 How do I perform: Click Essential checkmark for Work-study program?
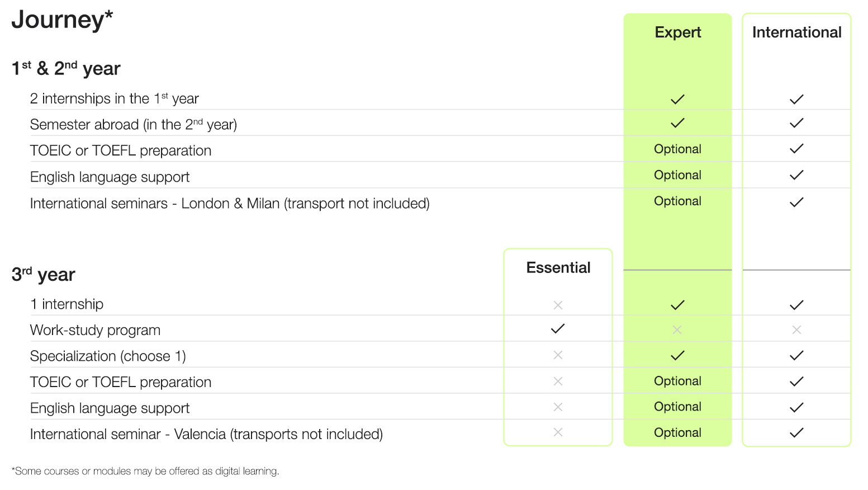(558, 329)
